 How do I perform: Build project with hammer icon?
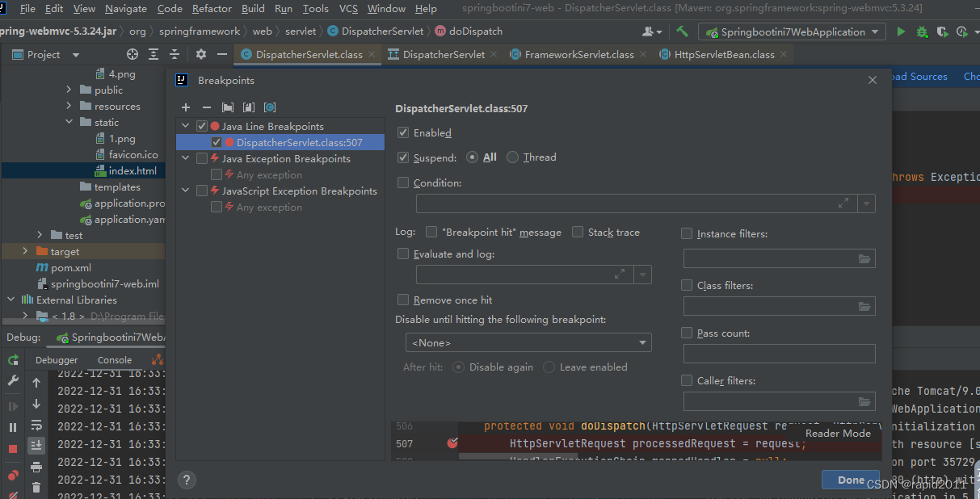(683, 31)
